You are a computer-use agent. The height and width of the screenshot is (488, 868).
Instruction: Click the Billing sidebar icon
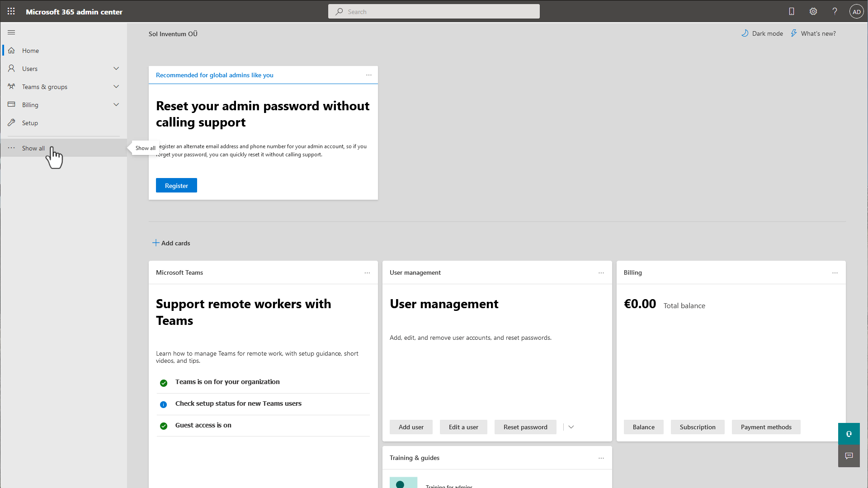click(11, 104)
